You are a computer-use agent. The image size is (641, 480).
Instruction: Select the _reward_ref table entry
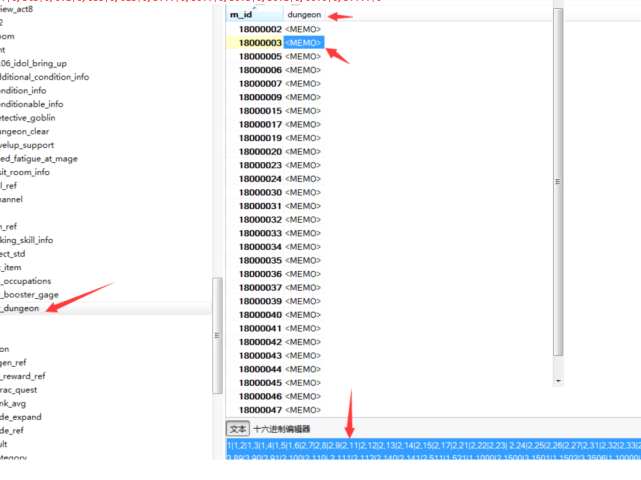pos(23,376)
